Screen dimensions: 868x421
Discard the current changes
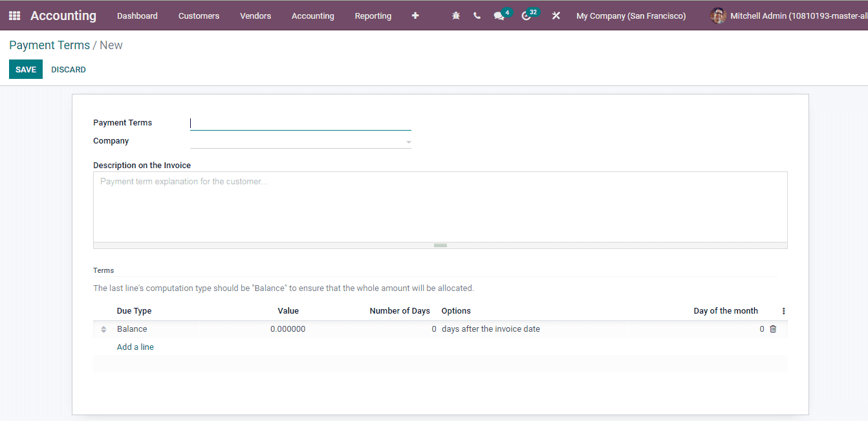click(68, 69)
